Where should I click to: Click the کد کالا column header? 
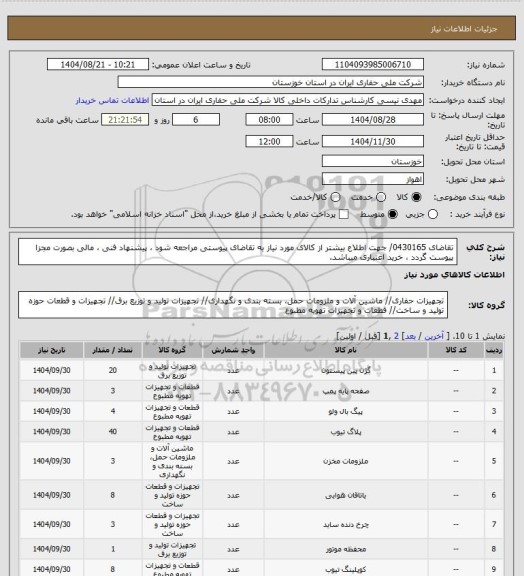click(x=456, y=350)
